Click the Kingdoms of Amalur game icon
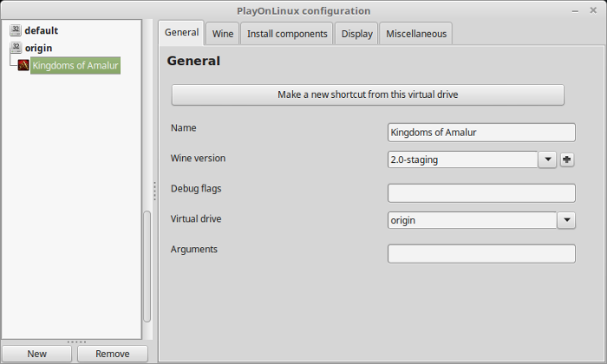This screenshot has width=607, height=364. [x=23, y=65]
